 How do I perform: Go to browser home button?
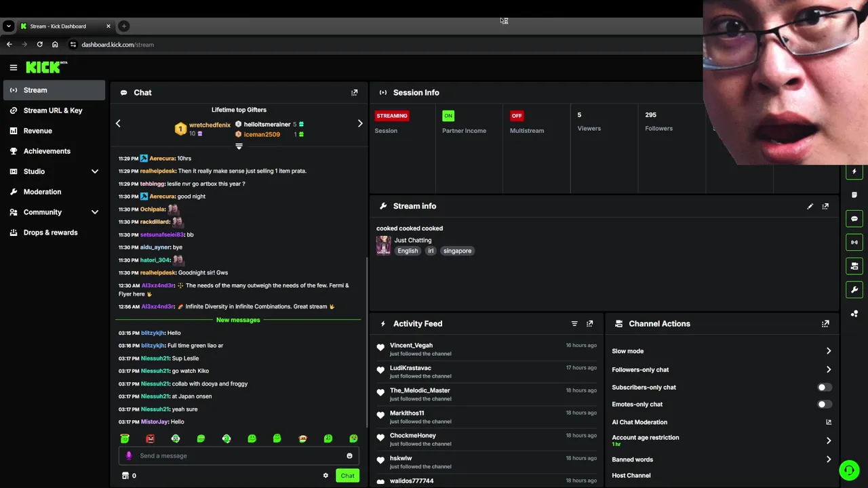tap(55, 45)
